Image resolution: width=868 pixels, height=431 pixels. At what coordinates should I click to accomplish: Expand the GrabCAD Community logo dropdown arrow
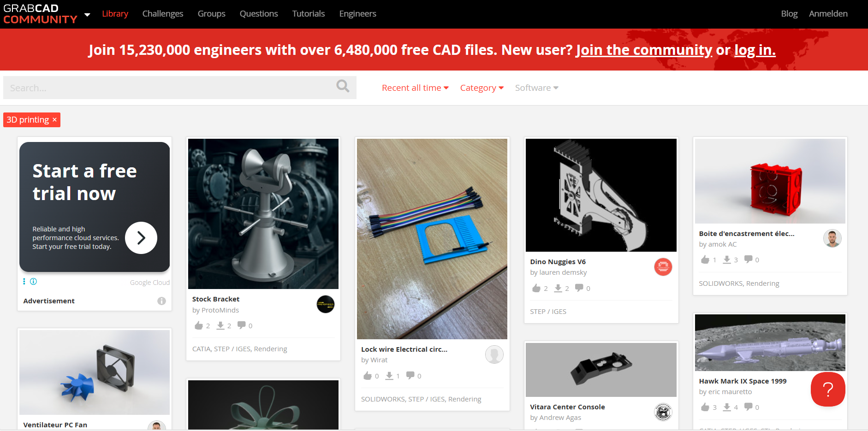(87, 15)
